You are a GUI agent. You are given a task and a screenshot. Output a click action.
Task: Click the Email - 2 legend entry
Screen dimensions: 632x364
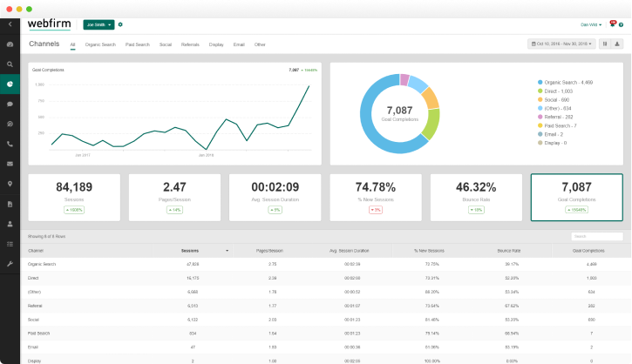[551, 134]
